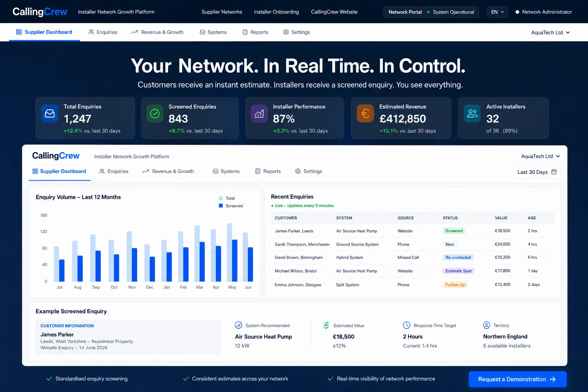Click the people icon beside top Enquiries tab

click(x=91, y=32)
